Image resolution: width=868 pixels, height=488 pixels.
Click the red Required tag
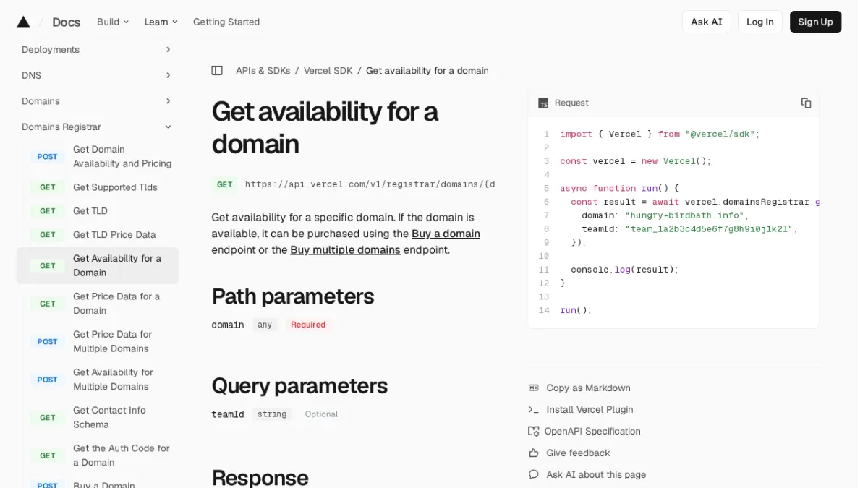click(x=308, y=325)
